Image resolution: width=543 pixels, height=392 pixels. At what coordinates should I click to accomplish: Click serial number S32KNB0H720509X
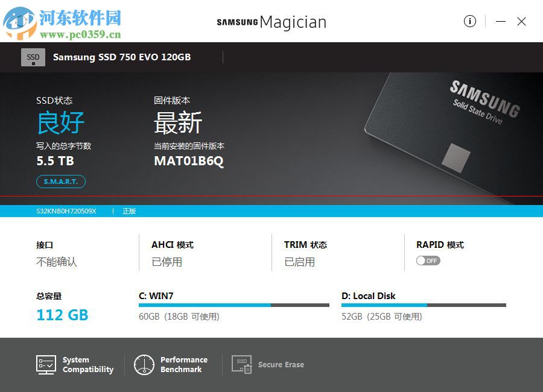click(x=66, y=211)
